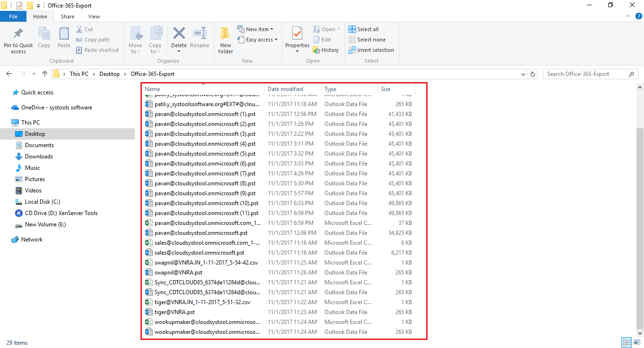
Task: Switch to details view layout
Action: coord(627,343)
